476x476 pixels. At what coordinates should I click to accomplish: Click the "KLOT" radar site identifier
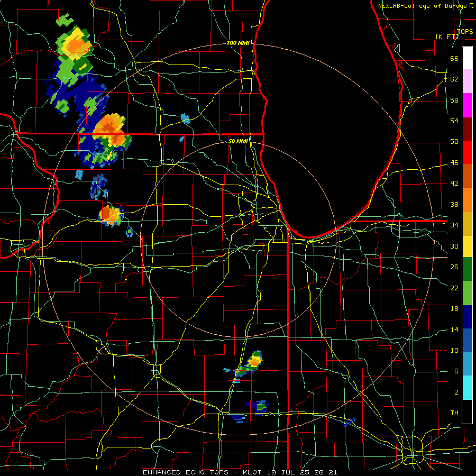253,472
